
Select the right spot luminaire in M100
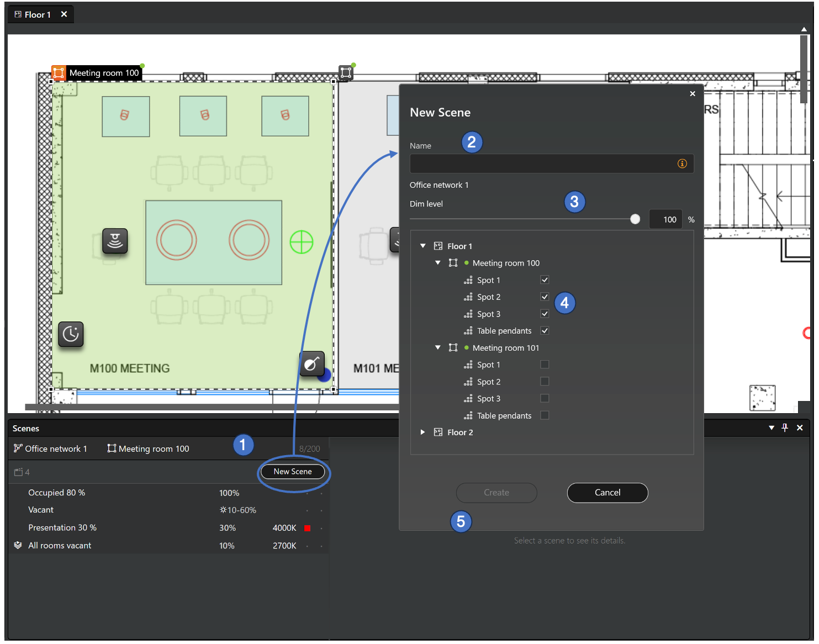click(x=285, y=115)
